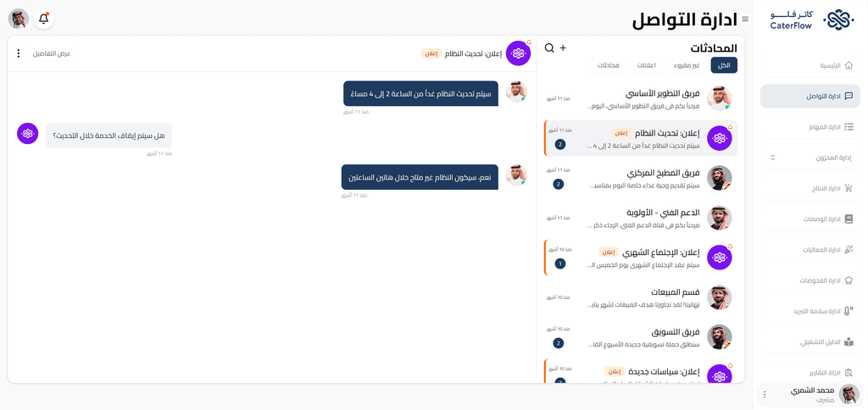
Task: Click the الرئيسية home icon
Action: pyautogui.click(x=849, y=65)
